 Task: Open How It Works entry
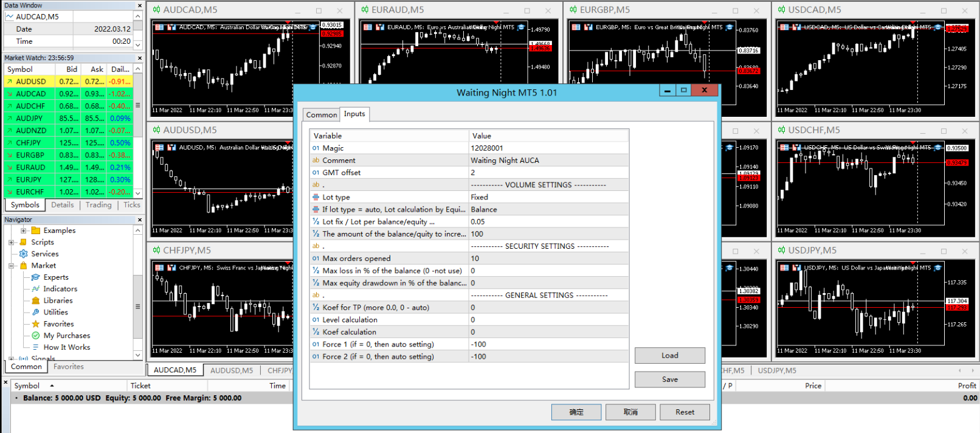(x=66, y=347)
